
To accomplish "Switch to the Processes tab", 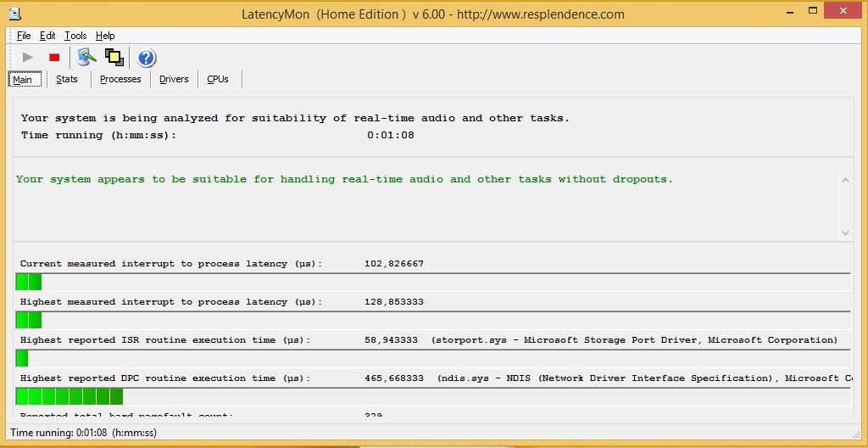I will coord(120,79).
